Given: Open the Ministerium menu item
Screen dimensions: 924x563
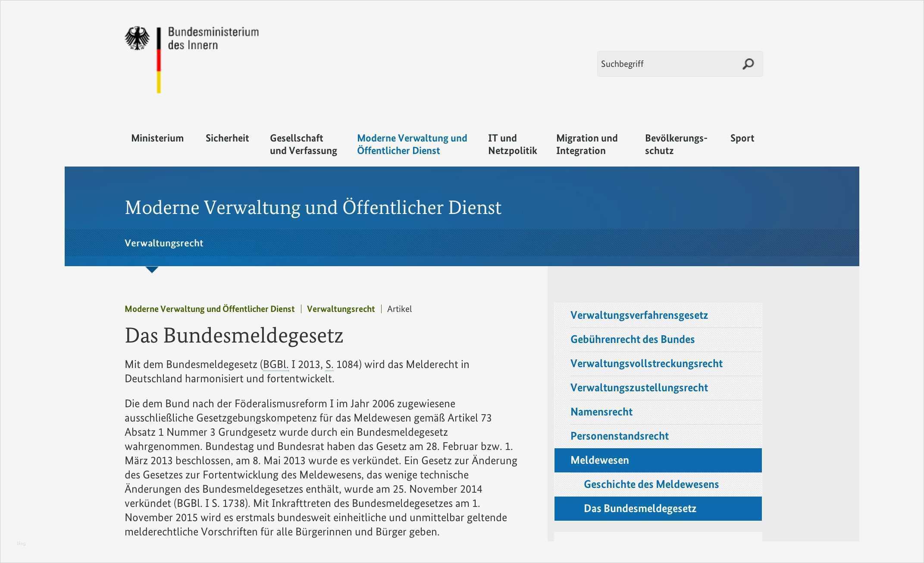Looking at the screenshot, I should pos(157,138).
